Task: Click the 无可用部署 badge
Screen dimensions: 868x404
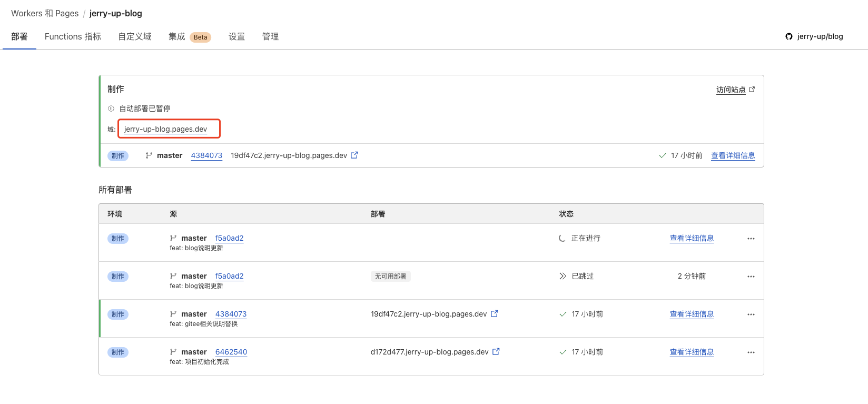Action: click(x=390, y=276)
